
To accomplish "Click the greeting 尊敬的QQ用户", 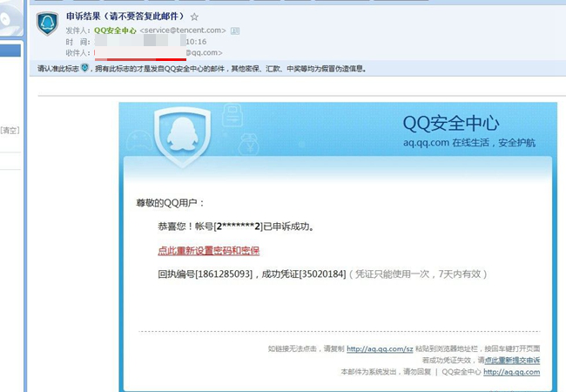I will pyautogui.click(x=171, y=203).
